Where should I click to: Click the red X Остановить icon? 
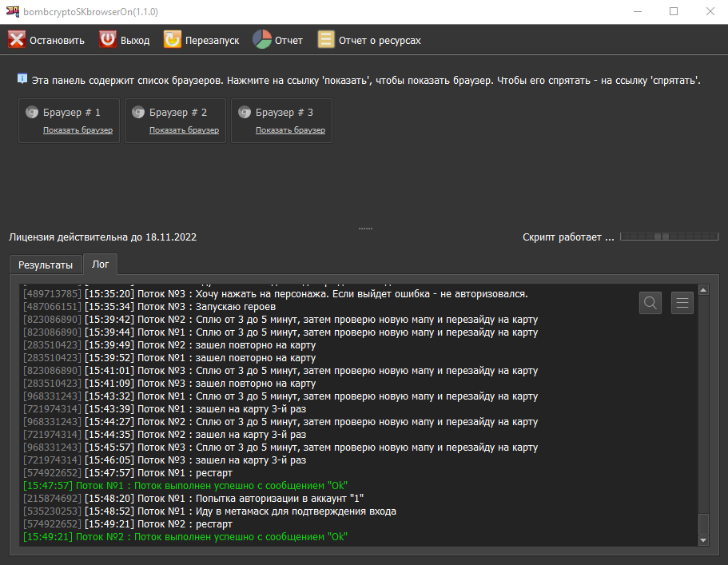pos(17,39)
